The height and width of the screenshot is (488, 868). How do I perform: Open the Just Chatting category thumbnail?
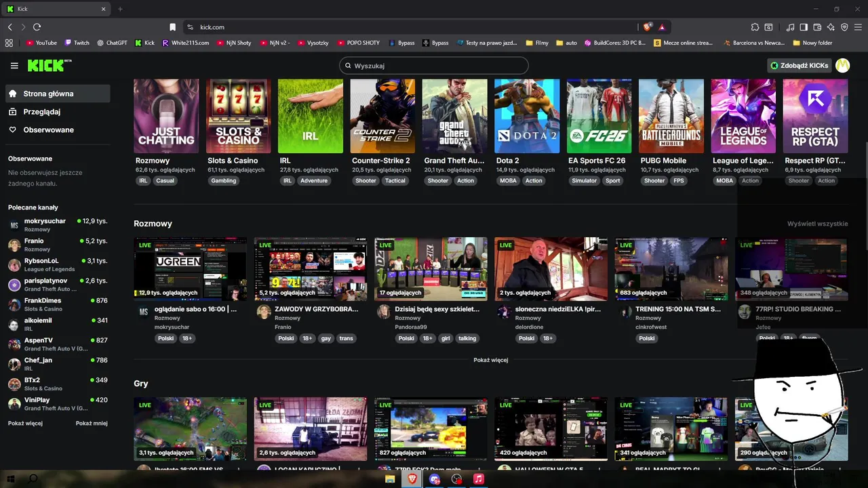166,116
